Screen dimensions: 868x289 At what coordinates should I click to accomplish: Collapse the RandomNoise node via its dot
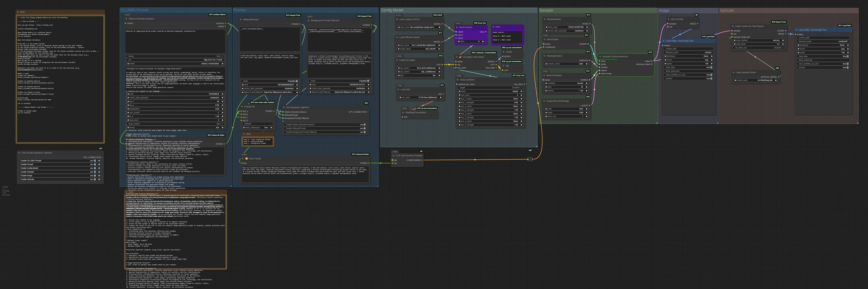[545, 19]
